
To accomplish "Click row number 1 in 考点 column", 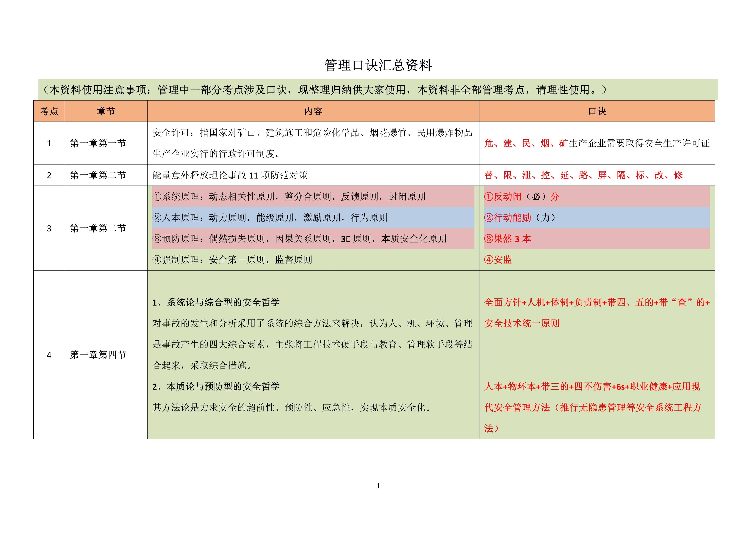I will click(x=49, y=143).
